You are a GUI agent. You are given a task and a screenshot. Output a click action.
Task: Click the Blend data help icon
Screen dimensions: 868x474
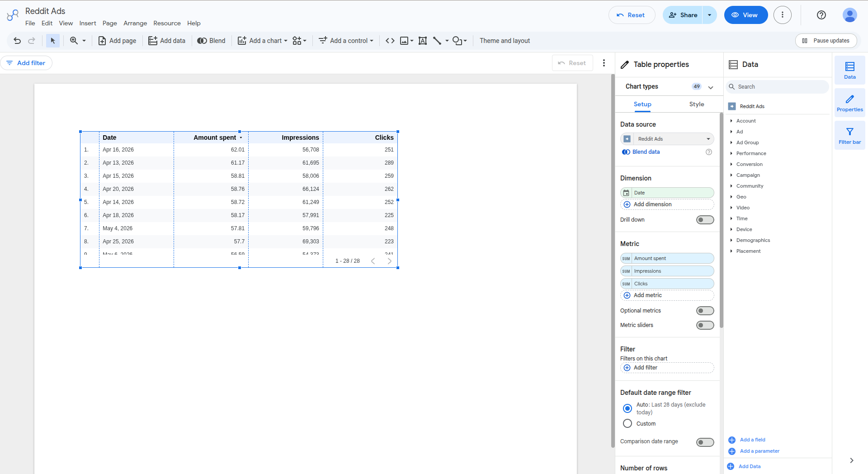709,152
